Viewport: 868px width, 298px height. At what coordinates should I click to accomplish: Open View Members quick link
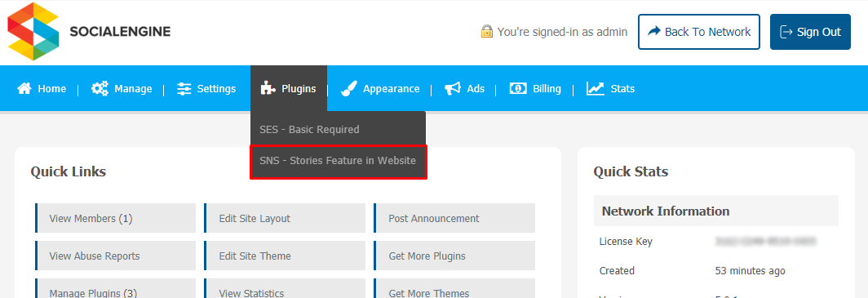click(115, 218)
